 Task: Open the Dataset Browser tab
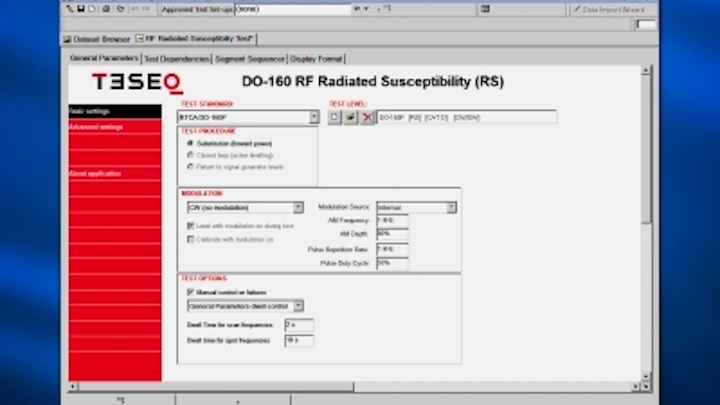point(97,39)
